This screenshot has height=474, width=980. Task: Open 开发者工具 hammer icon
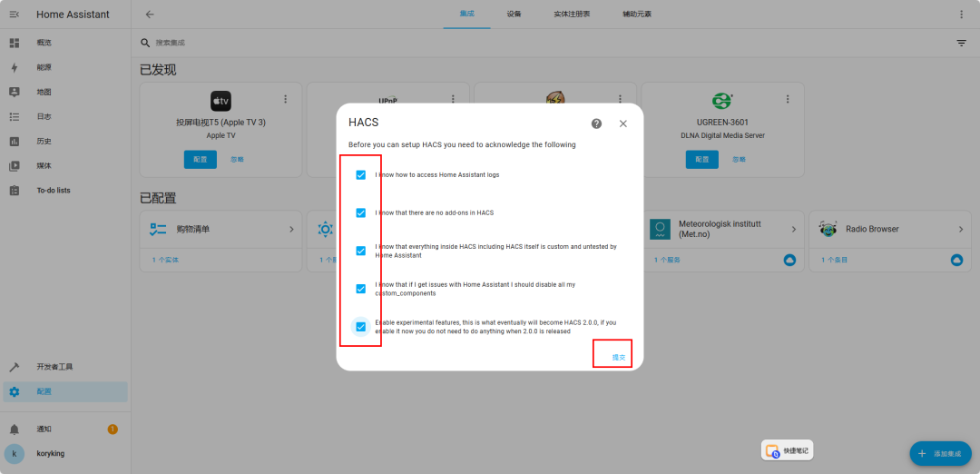(x=15, y=367)
